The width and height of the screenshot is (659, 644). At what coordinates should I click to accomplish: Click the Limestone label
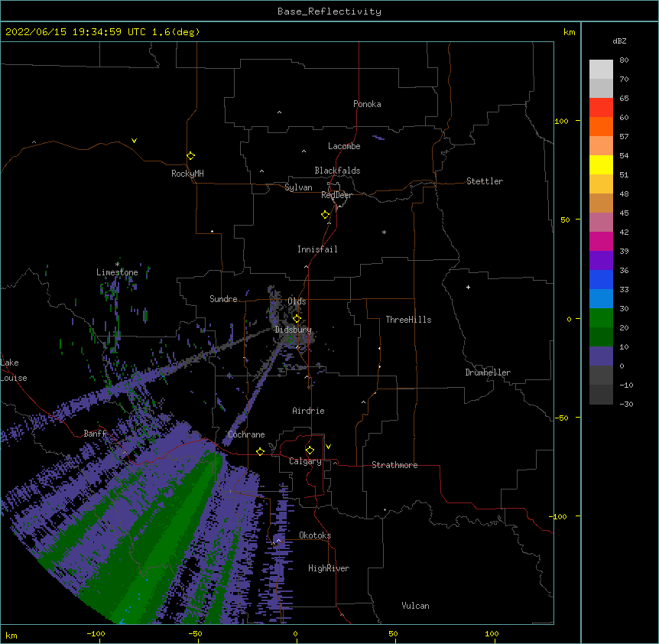coord(117,272)
